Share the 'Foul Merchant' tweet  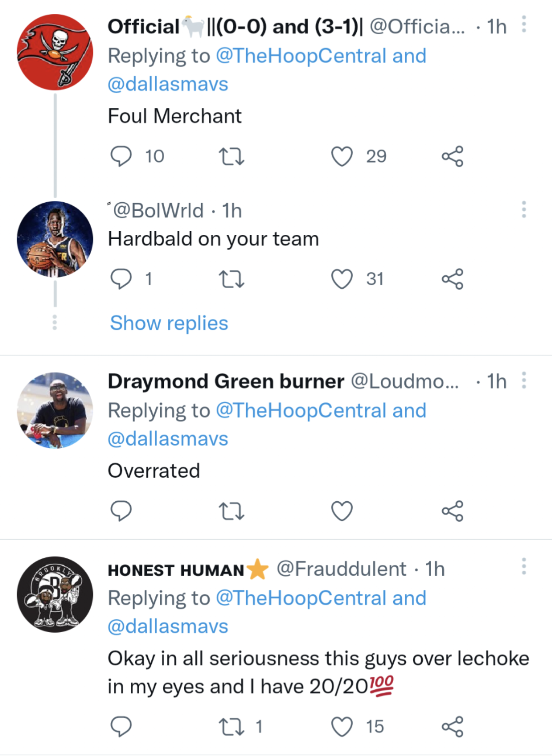click(x=452, y=156)
